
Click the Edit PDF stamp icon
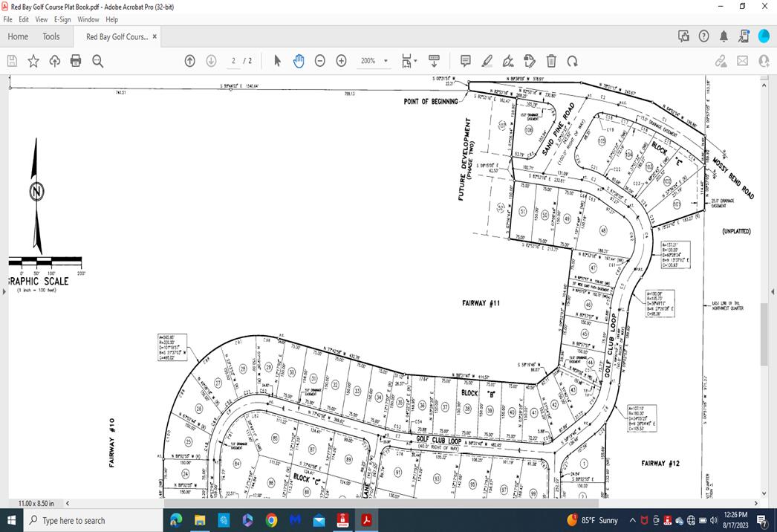[x=529, y=61]
